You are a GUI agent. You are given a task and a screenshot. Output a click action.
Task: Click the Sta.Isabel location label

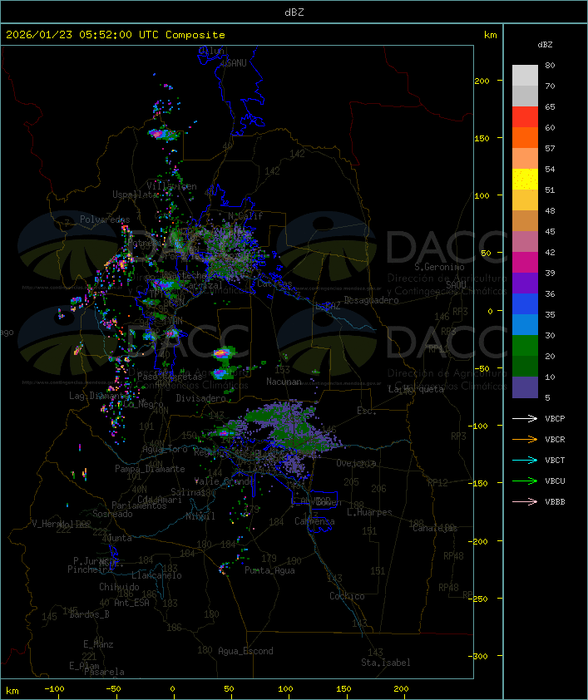click(385, 663)
